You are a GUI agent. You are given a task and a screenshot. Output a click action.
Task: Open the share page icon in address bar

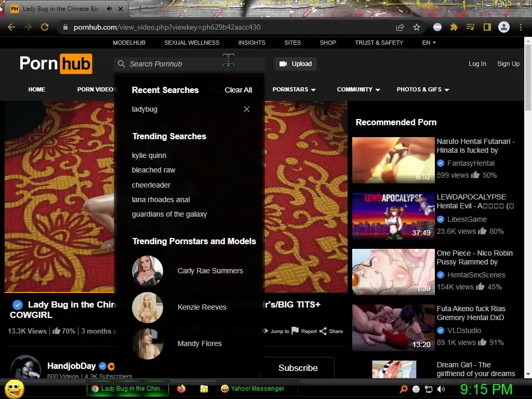coord(400,27)
